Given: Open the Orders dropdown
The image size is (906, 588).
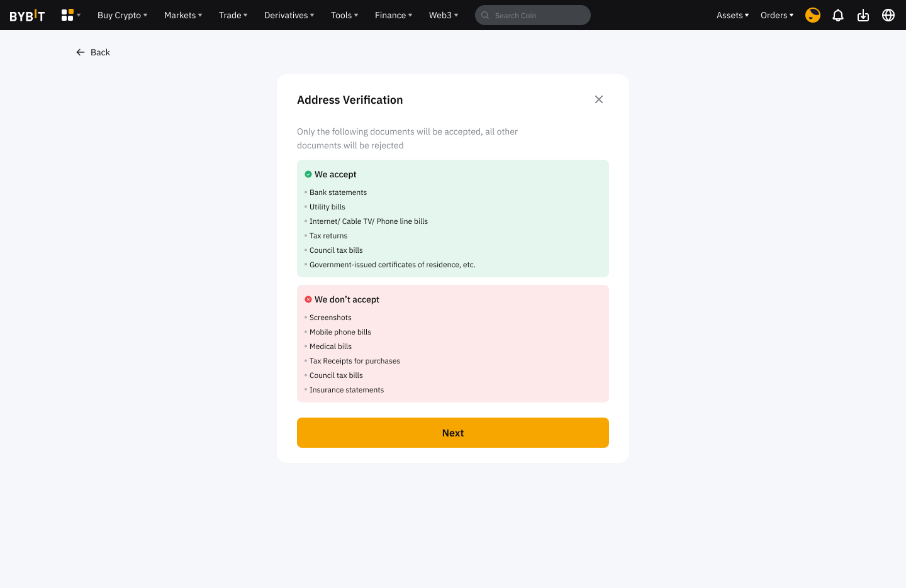Looking at the screenshot, I should 776,15.
